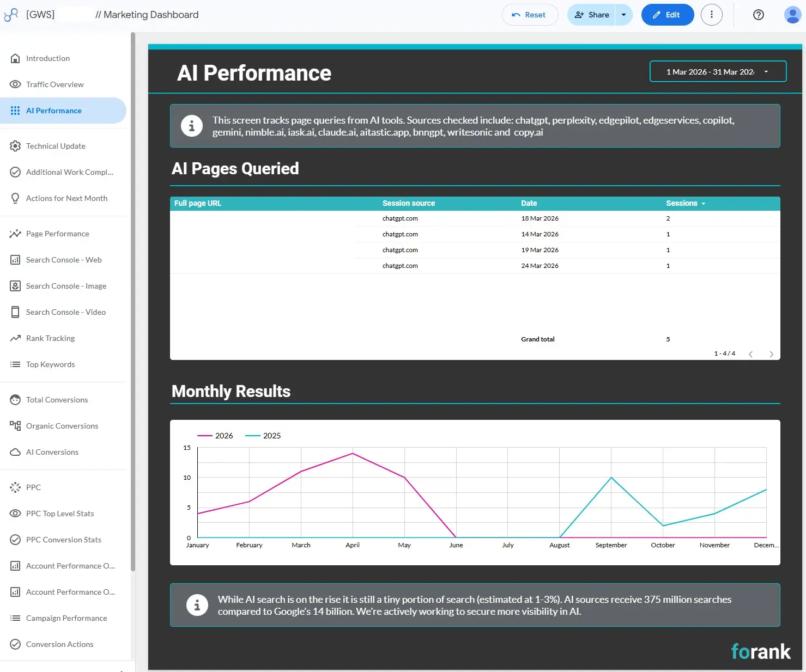806x672 pixels.
Task: Click the Search Console - Web icon
Action: pos(15,260)
